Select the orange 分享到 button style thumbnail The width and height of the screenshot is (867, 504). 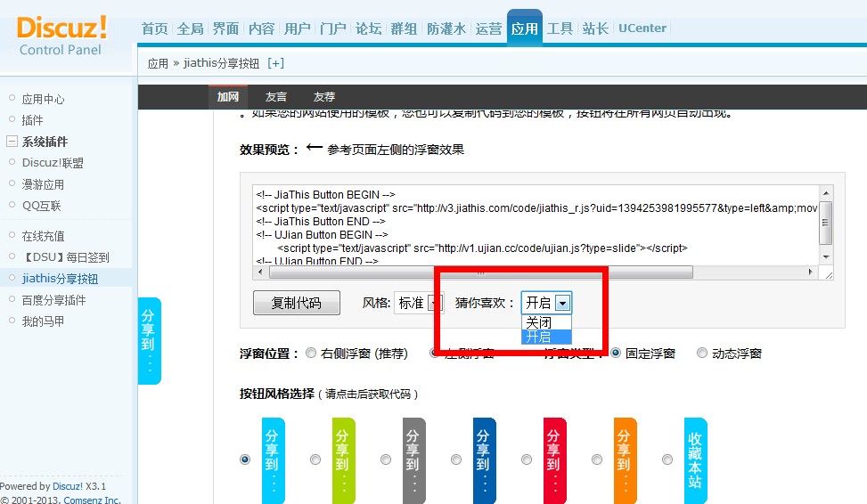tap(625, 459)
